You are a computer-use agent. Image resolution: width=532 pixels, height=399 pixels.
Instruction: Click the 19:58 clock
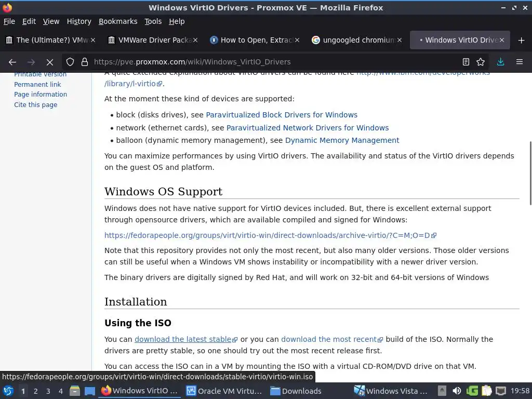pos(520,391)
